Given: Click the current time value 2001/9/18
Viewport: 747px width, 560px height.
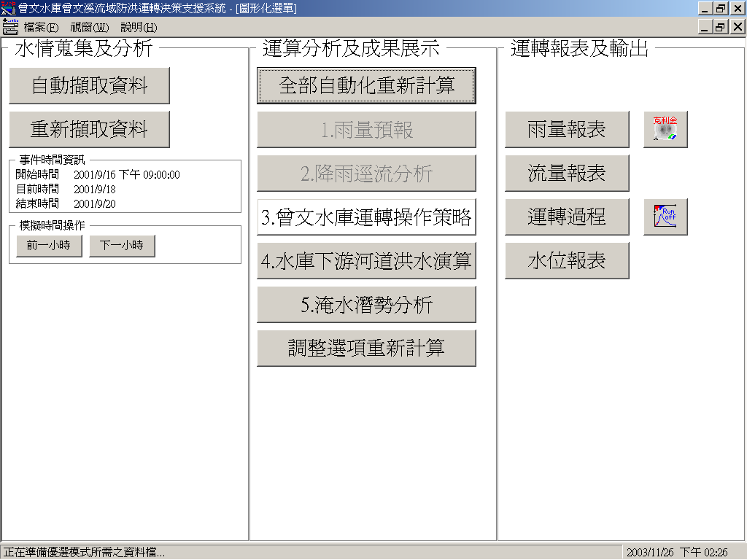Looking at the screenshot, I should tap(95, 190).
